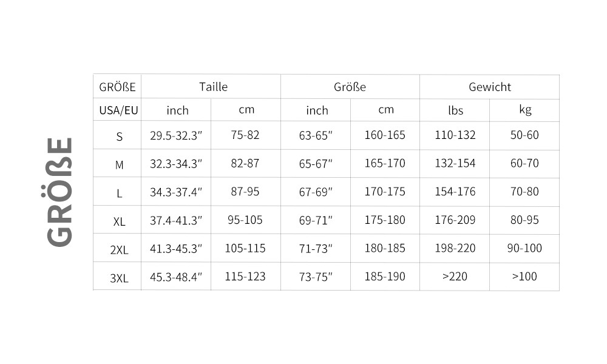Click the lbs subheader cell
This screenshot has width=607, height=364.
point(455,110)
